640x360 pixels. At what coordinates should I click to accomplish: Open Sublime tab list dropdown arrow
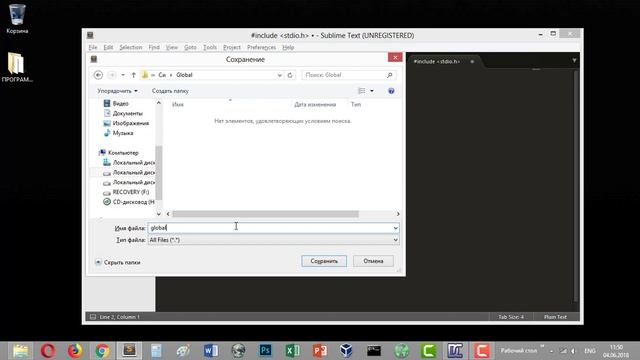click(574, 60)
